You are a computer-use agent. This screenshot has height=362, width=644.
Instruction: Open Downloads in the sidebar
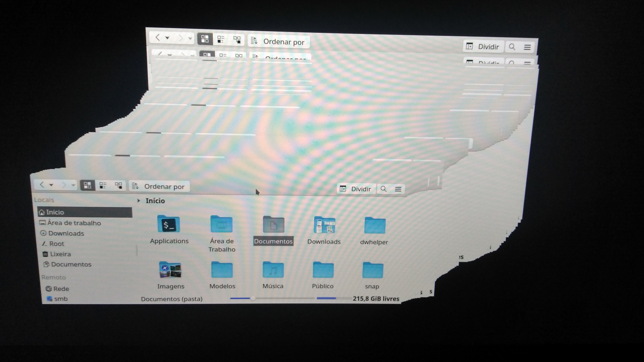point(62,233)
